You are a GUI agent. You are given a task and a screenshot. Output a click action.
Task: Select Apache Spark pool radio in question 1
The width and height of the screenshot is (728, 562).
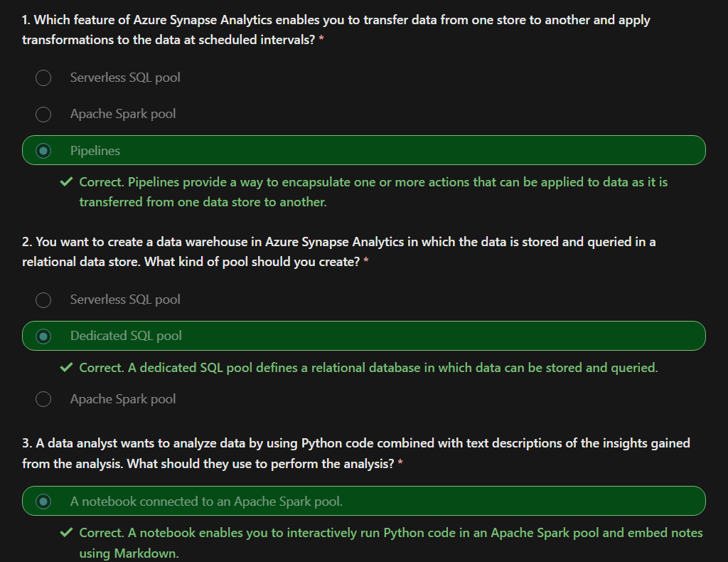pyautogui.click(x=43, y=115)
